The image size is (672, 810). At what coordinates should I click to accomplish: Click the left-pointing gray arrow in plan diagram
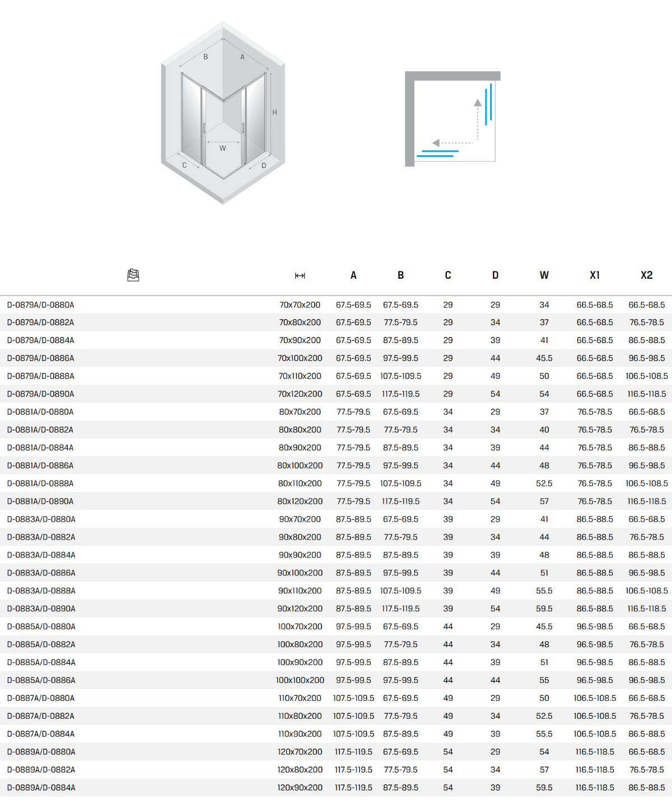coord(436,143)
